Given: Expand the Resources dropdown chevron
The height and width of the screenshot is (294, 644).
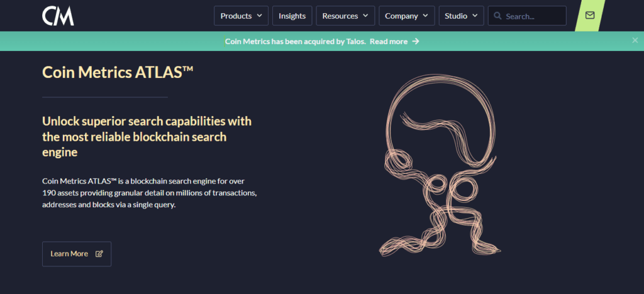Looking at the screenshot, I should click(366, 16).
